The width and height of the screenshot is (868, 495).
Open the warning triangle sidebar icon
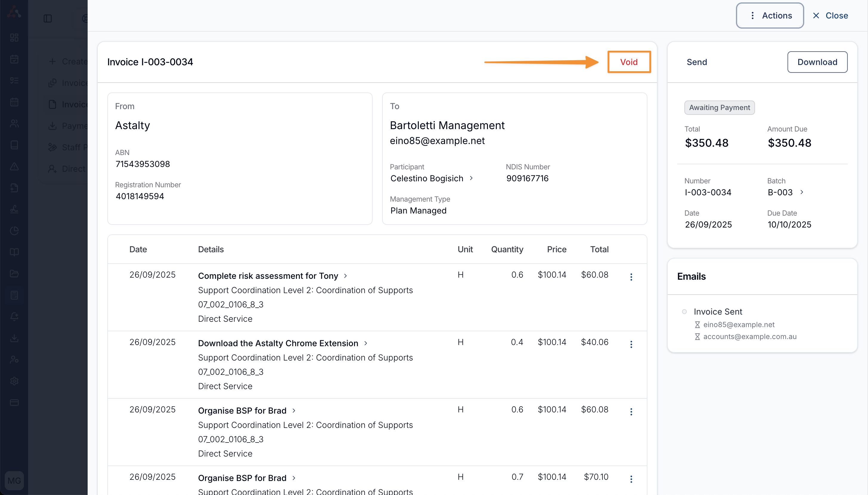coord(14,166)
